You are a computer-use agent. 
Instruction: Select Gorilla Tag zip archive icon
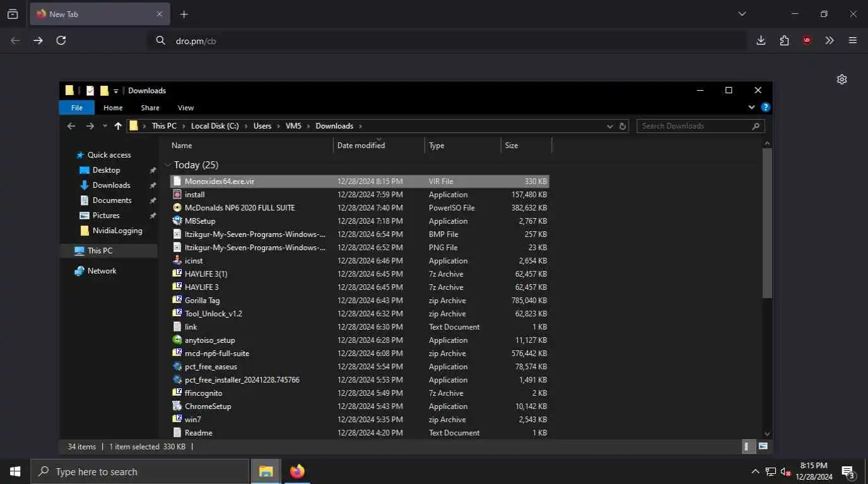177,301
